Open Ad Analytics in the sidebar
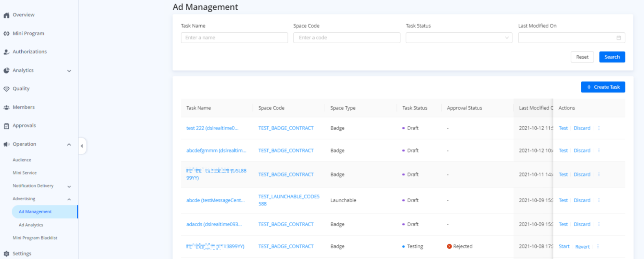The image size is (644, 259). coord(31,225)
